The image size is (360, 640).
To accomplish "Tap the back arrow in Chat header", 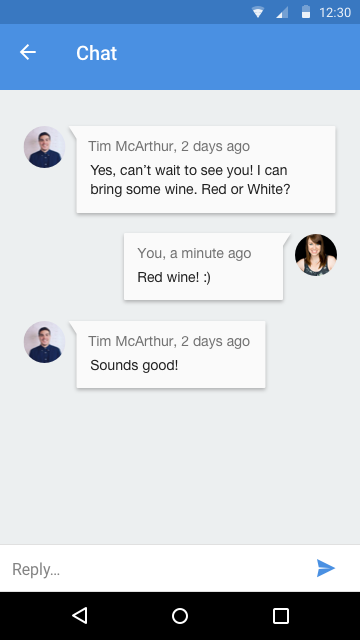I will (28, 52).
